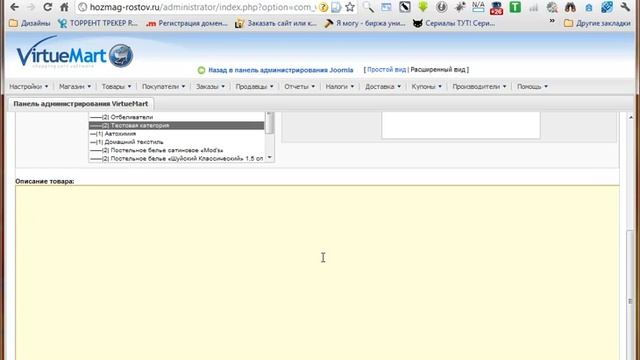Image resolution: width=640 pixels, height=360 pixels.
Task: Click the +26 weather extension icon
Action: coord(496,7)
